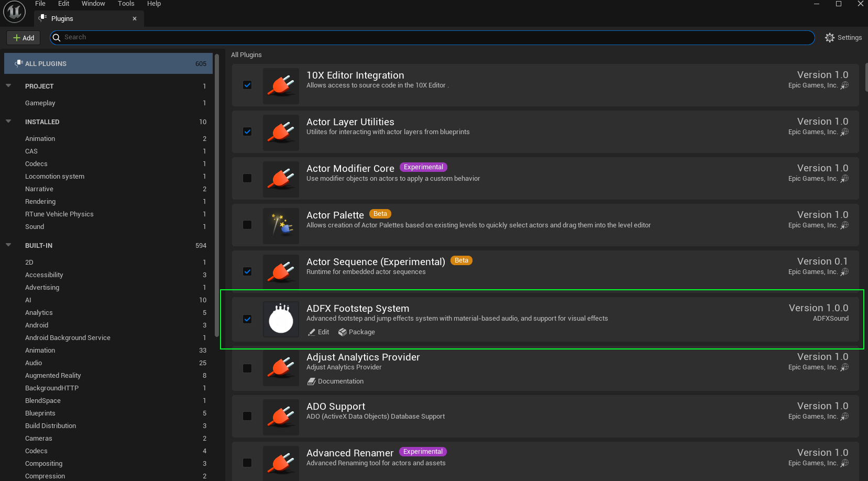This screenshot has height=481, width=868.
Task: Collapse the INSTALLED category arrow
Action: click(8, 121)
